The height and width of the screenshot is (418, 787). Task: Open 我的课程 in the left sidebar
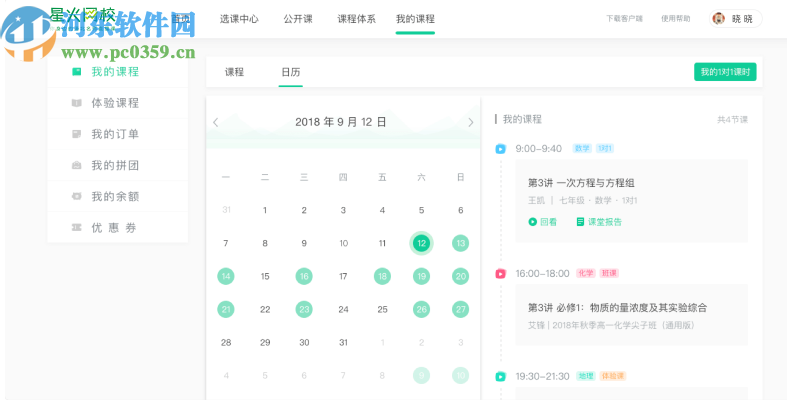point(117,72)
